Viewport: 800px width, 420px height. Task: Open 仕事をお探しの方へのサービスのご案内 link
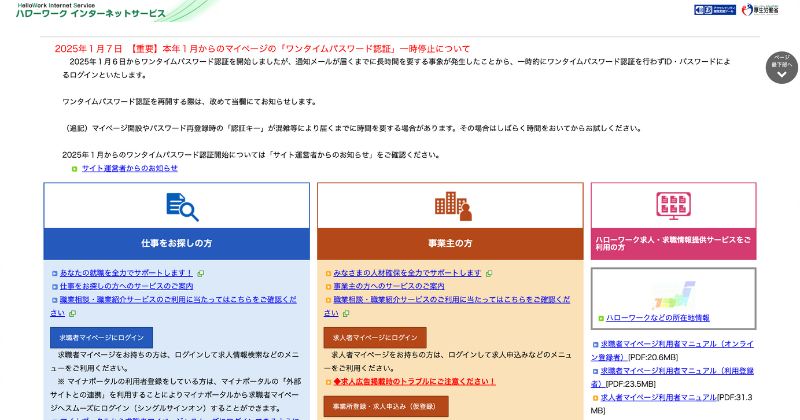coord(127,286)
